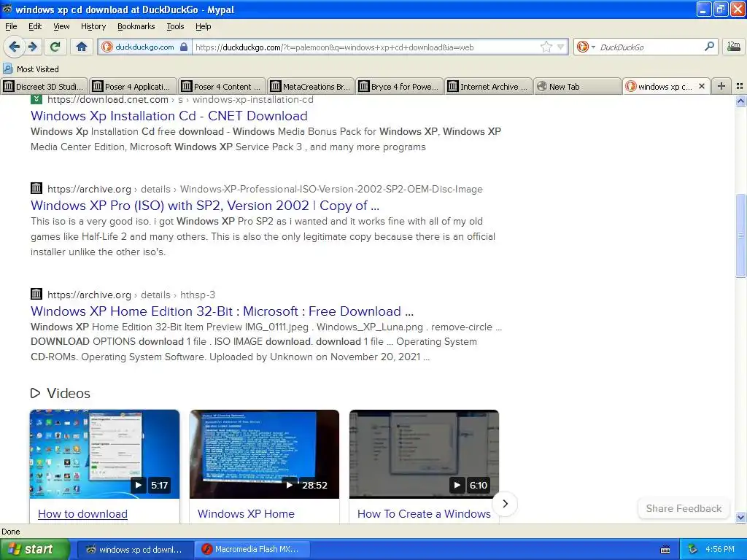Select Mypal browser taskbar button
This screenshot has width=747, height=560.
pos(135,549)
